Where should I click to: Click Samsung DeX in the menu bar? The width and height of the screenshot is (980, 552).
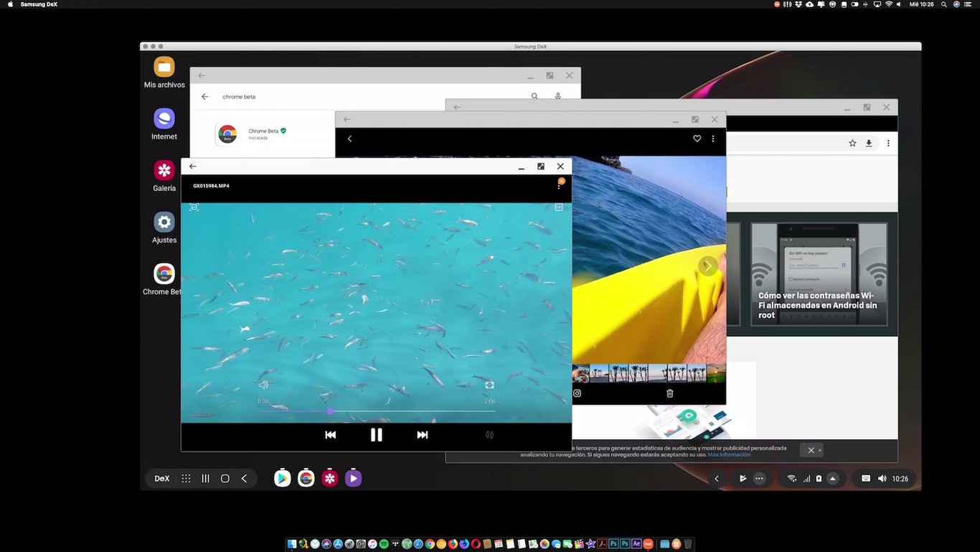(x=40, y=4)
